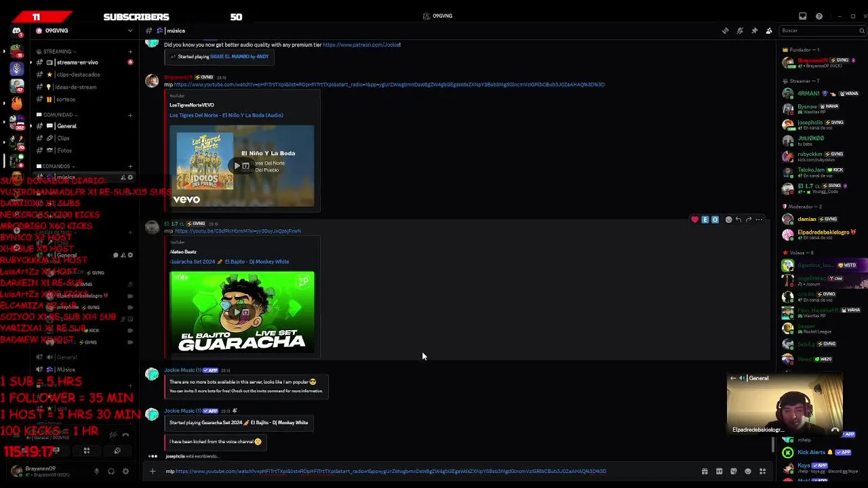Open more options on El 1.7's message

click(x=759, y=220)
